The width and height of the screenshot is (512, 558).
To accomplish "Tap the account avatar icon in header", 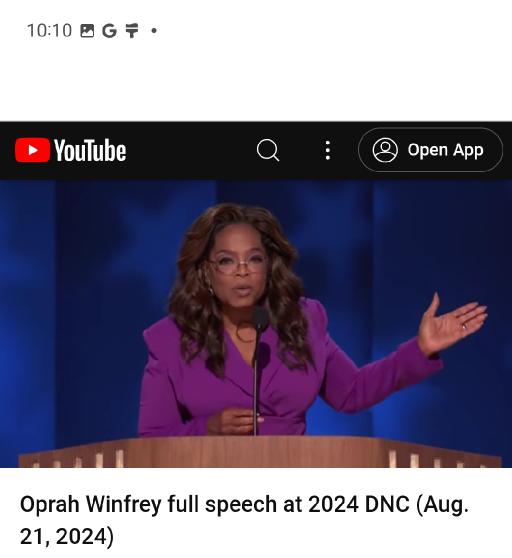I will (385, 150).
